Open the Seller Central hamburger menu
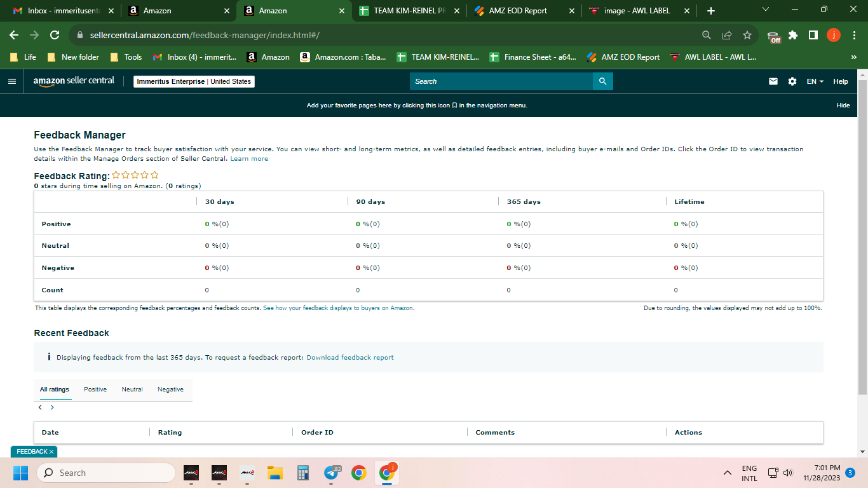The width and height of the screenshot is (868, 488). click(11, 81)
